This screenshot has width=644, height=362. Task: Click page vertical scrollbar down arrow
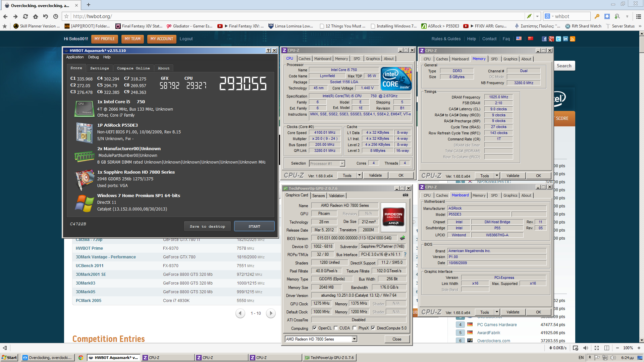tap(641, 340)
